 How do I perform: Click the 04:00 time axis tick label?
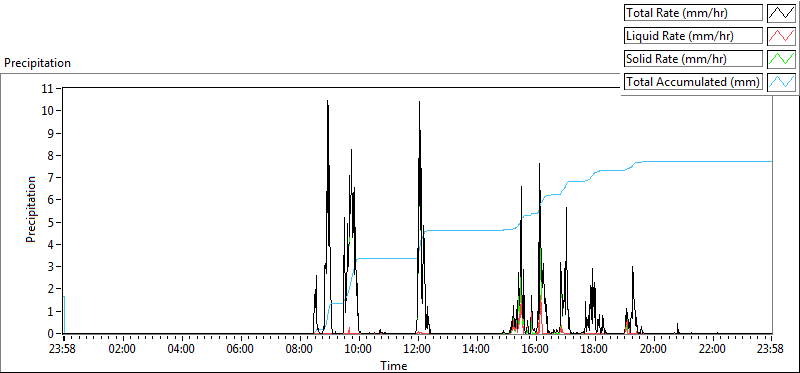click(182, 350)
